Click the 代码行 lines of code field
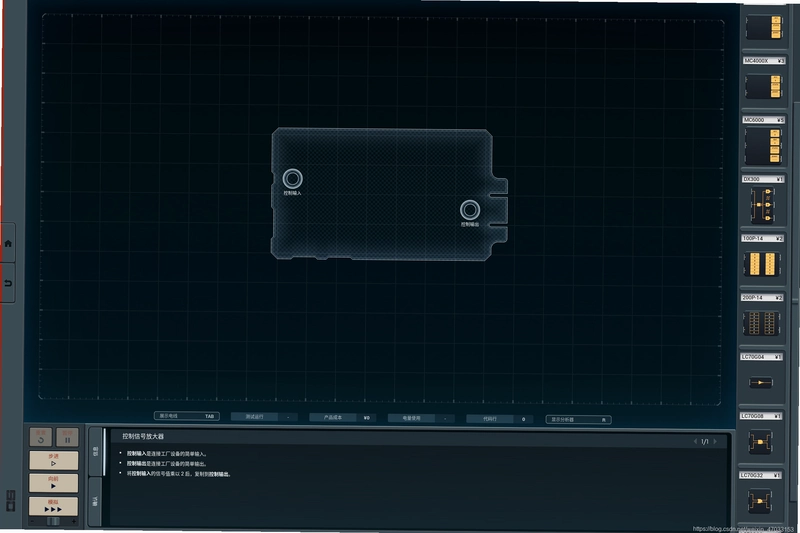This screenshot has height=533, width=800. (499, 419)
